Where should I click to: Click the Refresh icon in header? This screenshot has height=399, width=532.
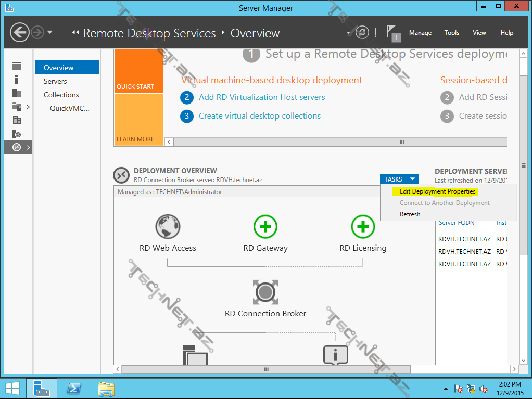point(362,33)
